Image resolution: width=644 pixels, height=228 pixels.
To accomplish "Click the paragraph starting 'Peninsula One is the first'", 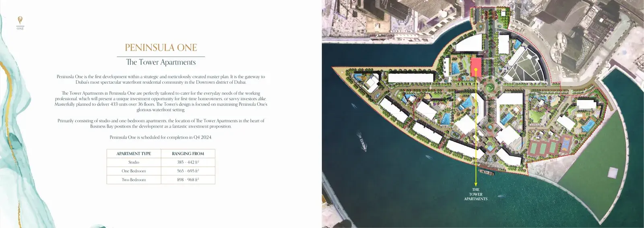I will (161, 79).
